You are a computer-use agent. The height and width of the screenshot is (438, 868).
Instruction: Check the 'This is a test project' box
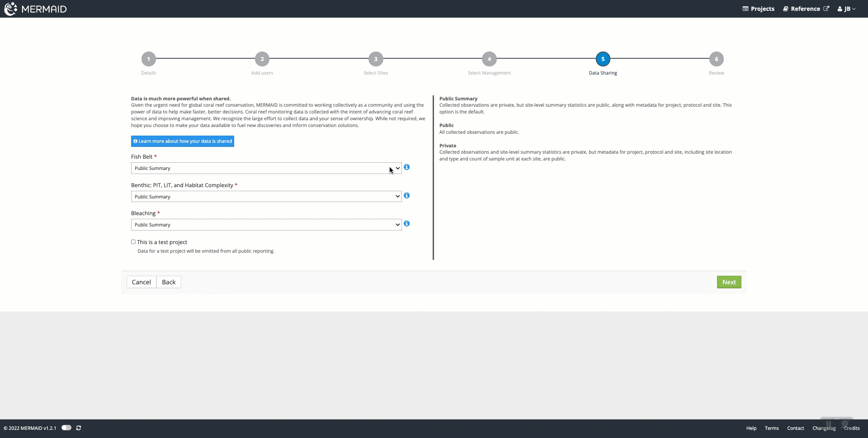(133, 242)
